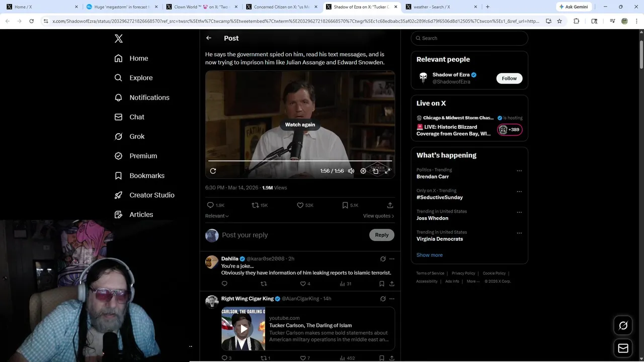Image resolution: width=644 pixels, height=362 pixels.
Task: Repost the main post (15K)
Action: point(260,205)
